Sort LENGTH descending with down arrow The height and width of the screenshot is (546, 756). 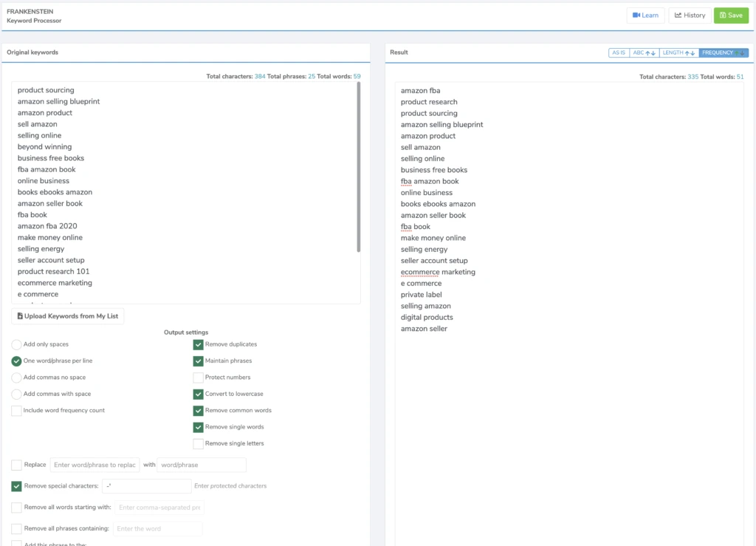pyautogui.click(x=693, y=53)
